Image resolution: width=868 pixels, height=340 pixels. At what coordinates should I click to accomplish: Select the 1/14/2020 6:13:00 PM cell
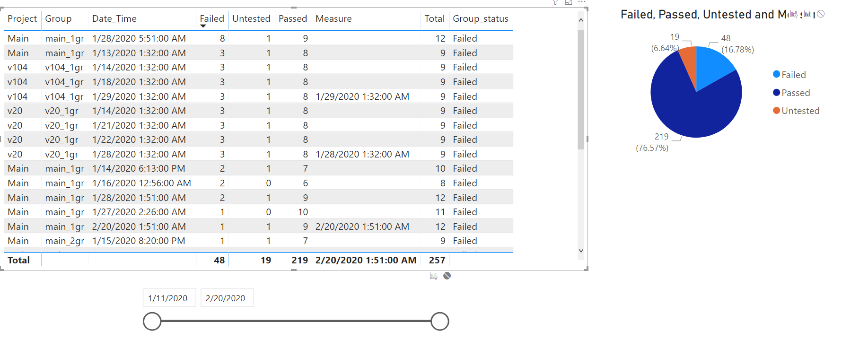click(139, 168)
